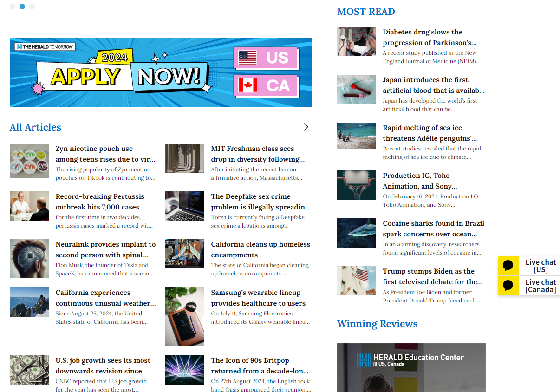Click the Production IG article thumbnail
This screenshot has height=392, width=560.
(x=357, y=185)
